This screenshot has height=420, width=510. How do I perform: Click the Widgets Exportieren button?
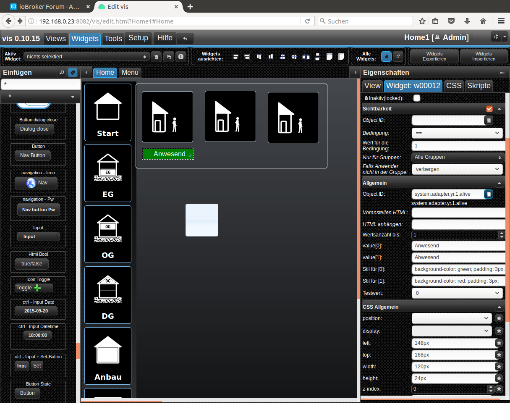(x=434, y=56)
